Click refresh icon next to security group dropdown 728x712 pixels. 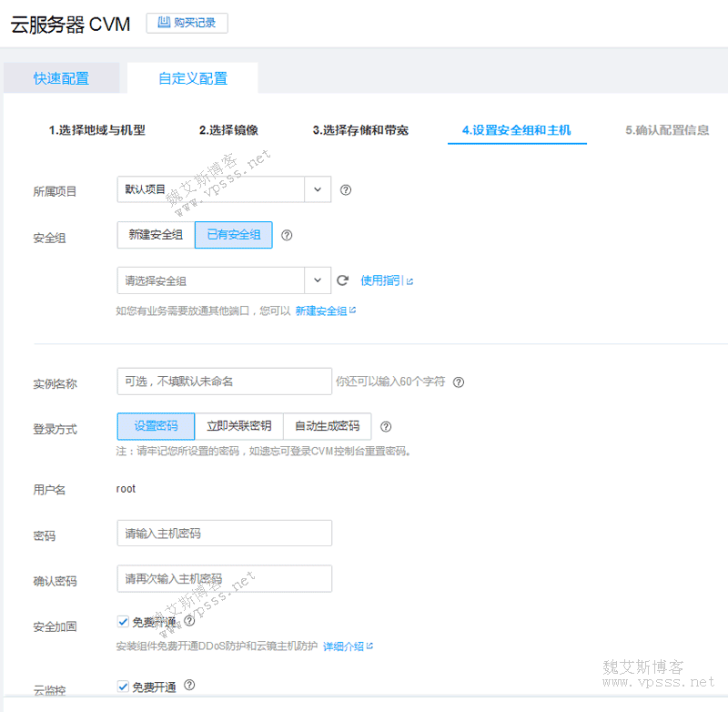pyautogui.click(x=343, y=281)
